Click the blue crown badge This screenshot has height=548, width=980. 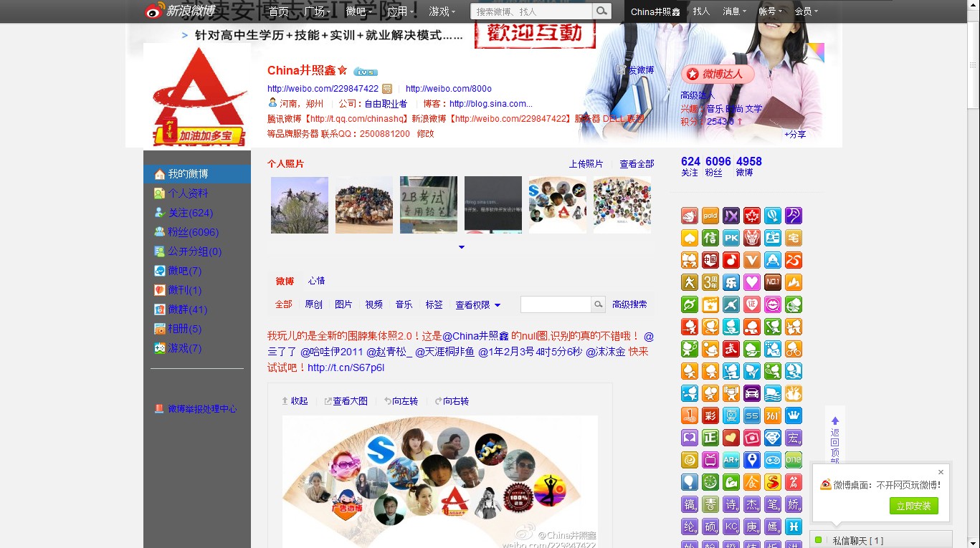[794, 415]
